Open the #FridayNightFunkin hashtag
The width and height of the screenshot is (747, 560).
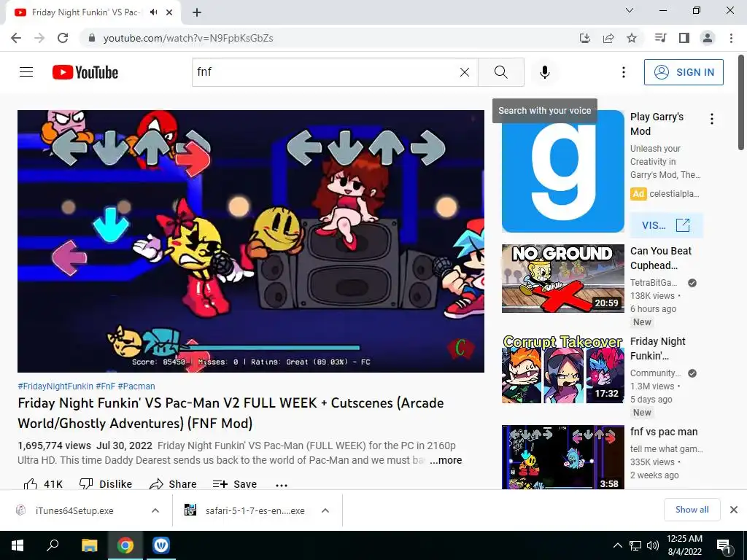(x=55, y=386)
